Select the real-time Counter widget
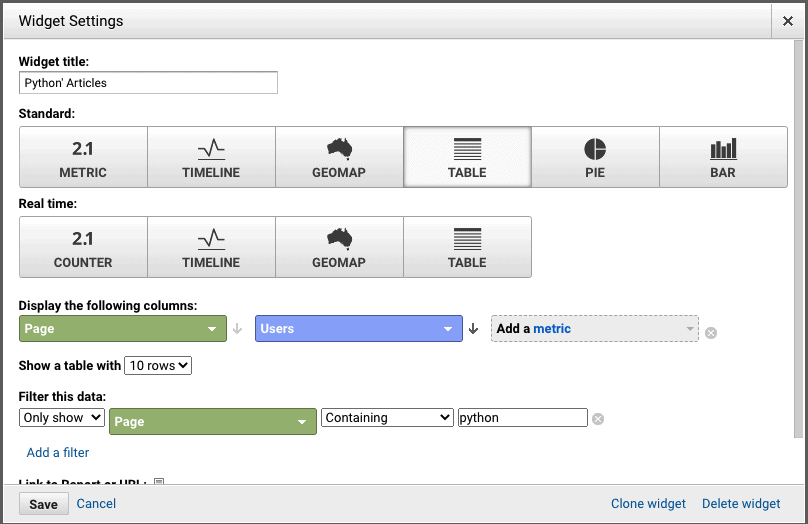808x524 pixels. pos(83,247)
